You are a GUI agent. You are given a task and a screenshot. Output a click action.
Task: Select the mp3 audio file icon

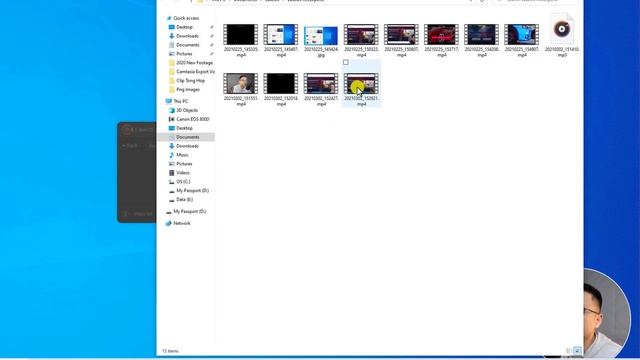pos(562,29)
